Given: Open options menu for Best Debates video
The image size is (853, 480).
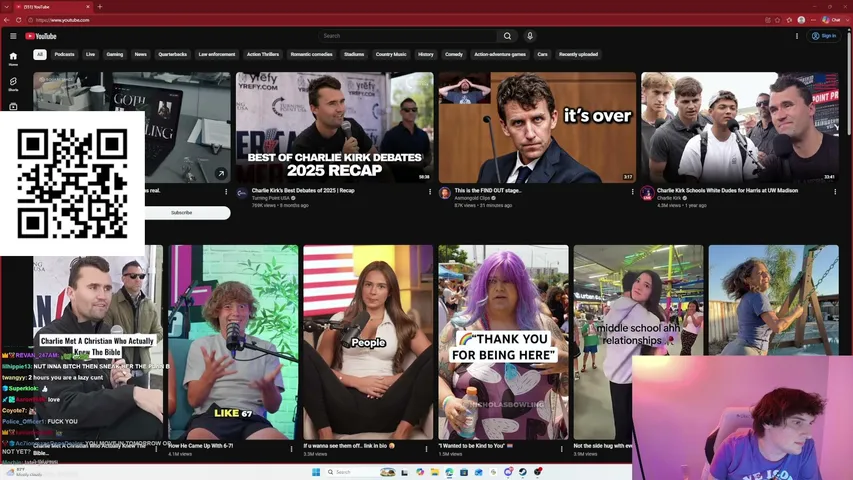Looking at the screenshot, I should pos(430,192).
